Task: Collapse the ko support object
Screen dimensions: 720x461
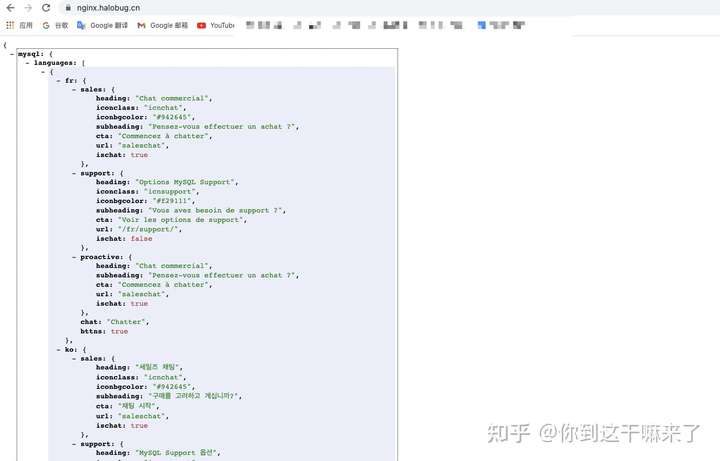Action: coord(74,444)
